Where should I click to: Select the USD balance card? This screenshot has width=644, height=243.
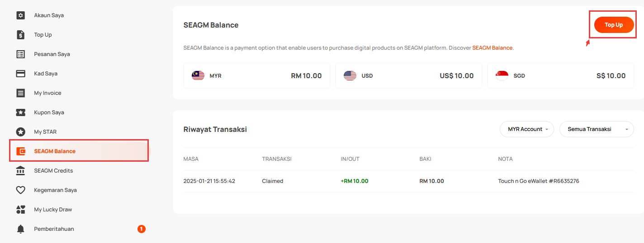click(x=409, y=76)
